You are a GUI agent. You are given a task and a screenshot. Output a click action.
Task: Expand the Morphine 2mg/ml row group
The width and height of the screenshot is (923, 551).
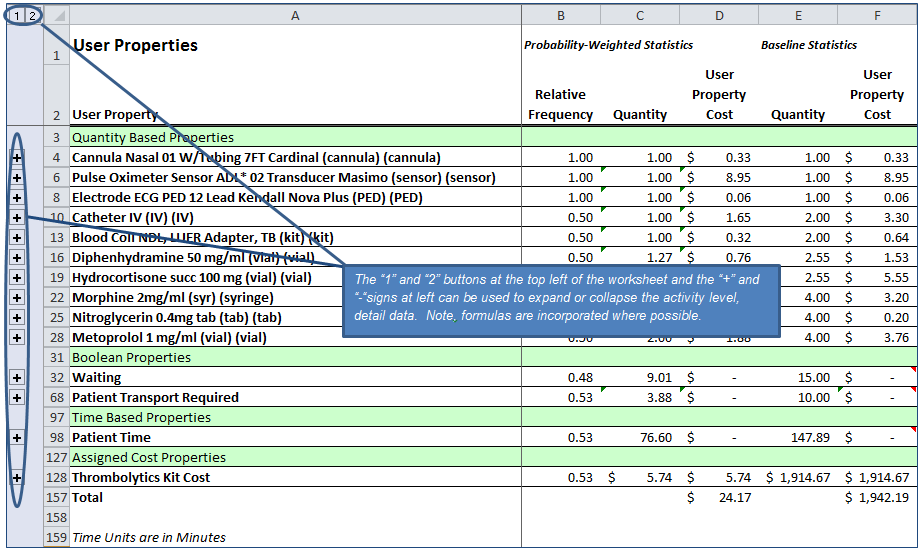coord(17,298)
